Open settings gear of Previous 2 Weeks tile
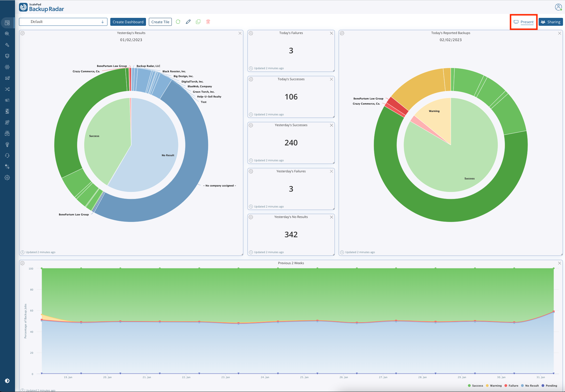 pos(23,263)
